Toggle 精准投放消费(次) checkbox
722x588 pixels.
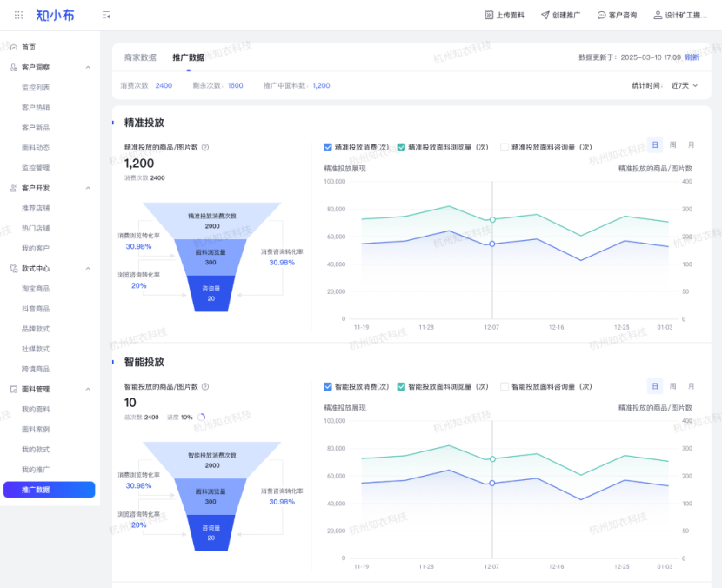[x=328, y=147]
